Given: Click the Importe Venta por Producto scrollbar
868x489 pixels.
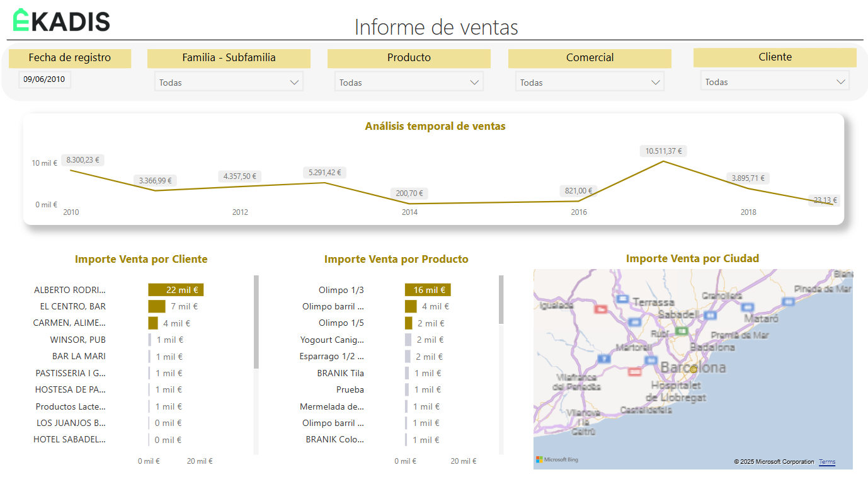Looking at the screenshot, I should [x=501, y=299].
